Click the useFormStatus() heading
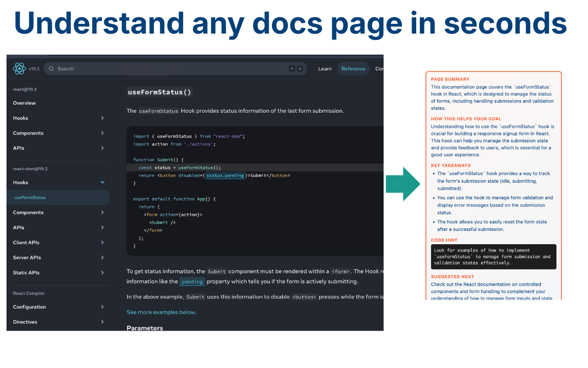 (159, 92)
